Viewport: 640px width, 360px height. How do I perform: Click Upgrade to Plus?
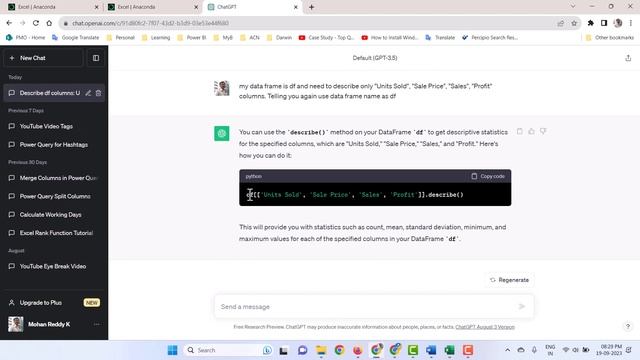(x=54, y=303)
